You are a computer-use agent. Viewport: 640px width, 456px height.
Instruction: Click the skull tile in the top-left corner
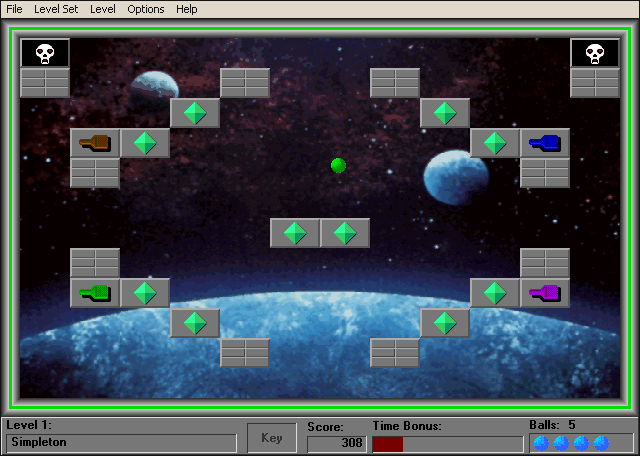coord(45,53)
